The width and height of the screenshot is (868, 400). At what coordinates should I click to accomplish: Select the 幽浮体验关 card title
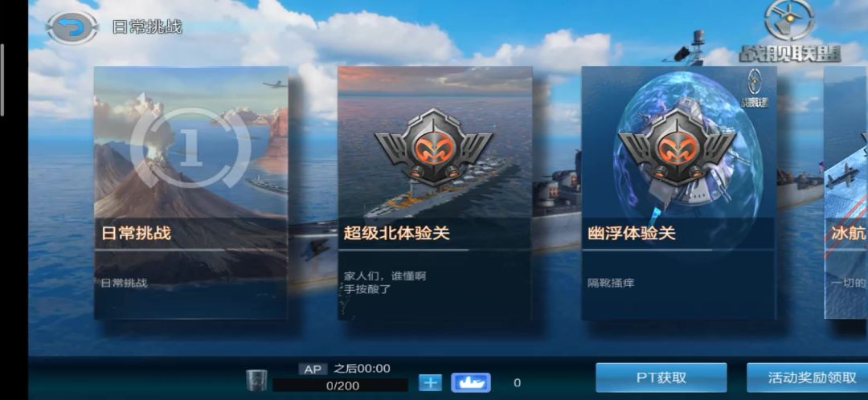tap(632, 233)
